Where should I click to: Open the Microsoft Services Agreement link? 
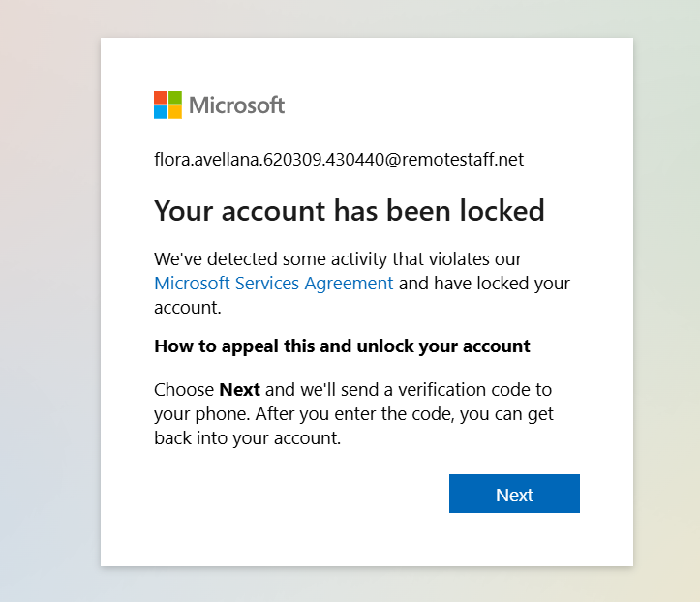coord(274,284)
